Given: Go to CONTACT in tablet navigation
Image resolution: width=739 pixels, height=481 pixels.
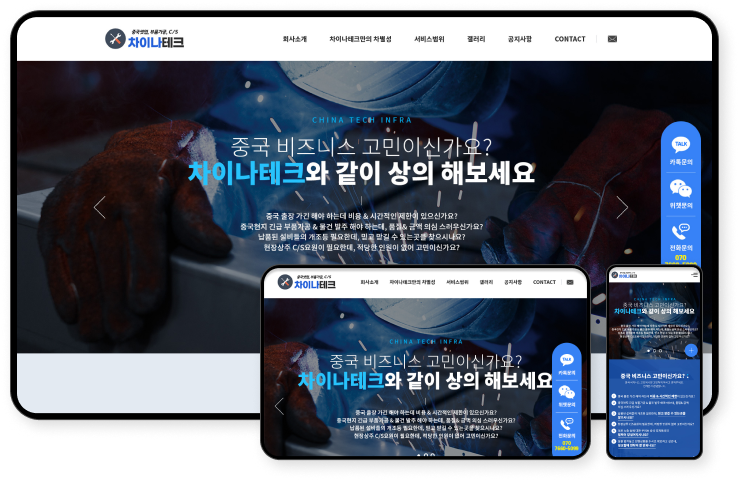Looking at the screenshot, I should click(544, 282).
